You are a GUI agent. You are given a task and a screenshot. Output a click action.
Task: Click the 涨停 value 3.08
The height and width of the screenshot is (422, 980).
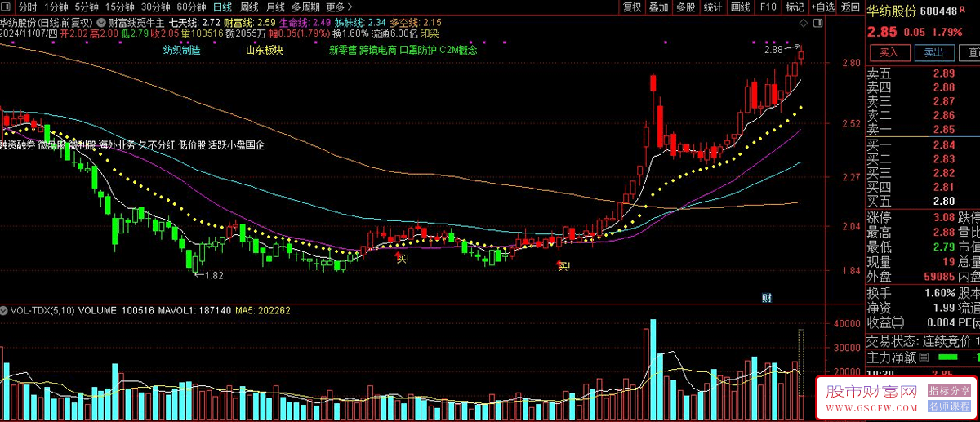click(x=944, y=217)
